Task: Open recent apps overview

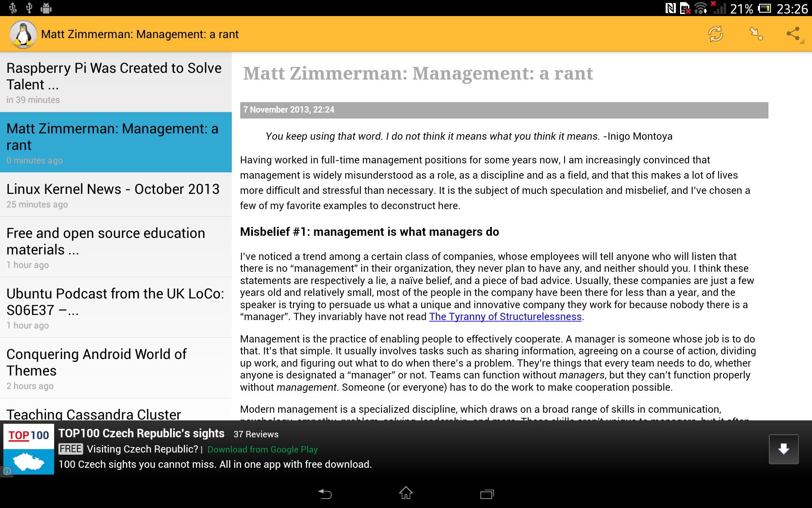Action: pyautogui.click(x=487, y=493)
